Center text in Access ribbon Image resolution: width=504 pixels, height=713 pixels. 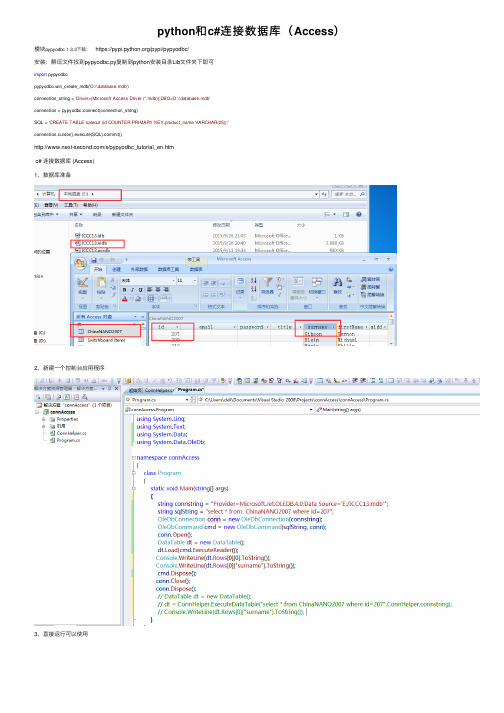[158, 289]
